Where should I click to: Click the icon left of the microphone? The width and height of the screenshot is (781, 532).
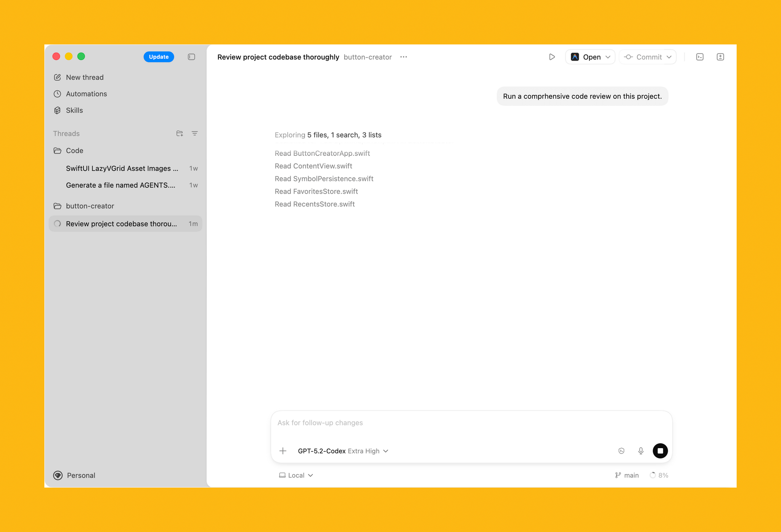click(x=621, y=451)
